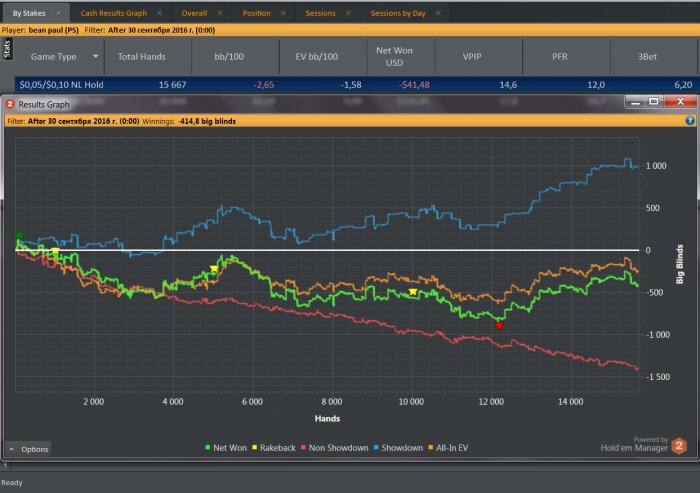Open the Overall tab
This screenshot has height=493, width=700.
[x=194, y=13]
